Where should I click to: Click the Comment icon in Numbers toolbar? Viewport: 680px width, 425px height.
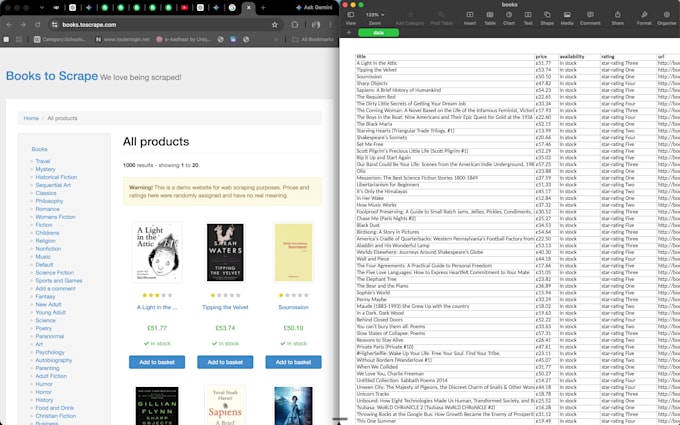(x=590, y=18)
